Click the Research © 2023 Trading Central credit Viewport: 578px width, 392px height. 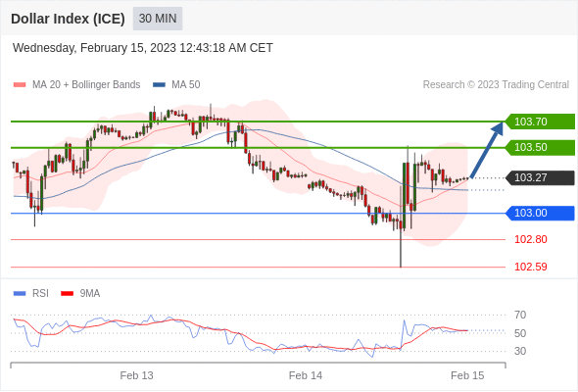pos(496,85)
